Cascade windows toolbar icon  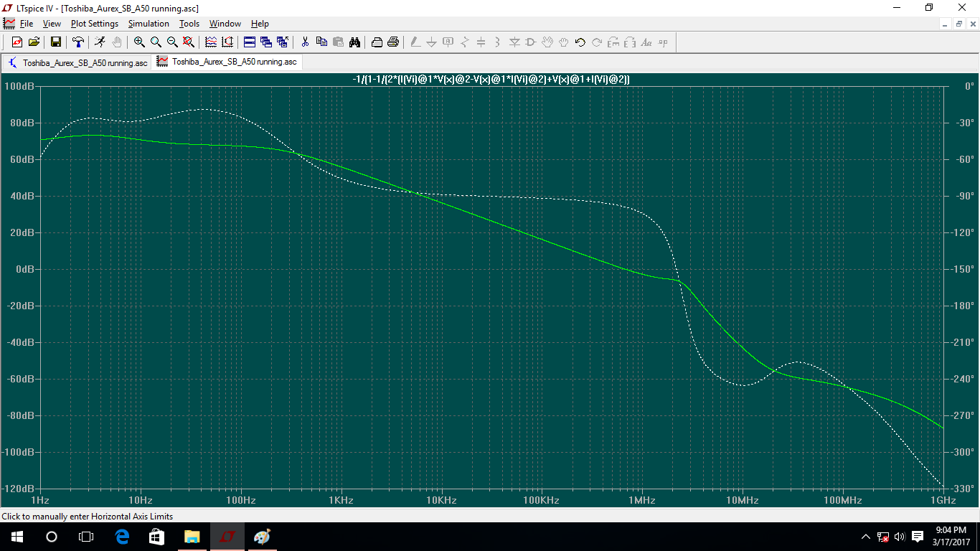click(x=266, y=42)
